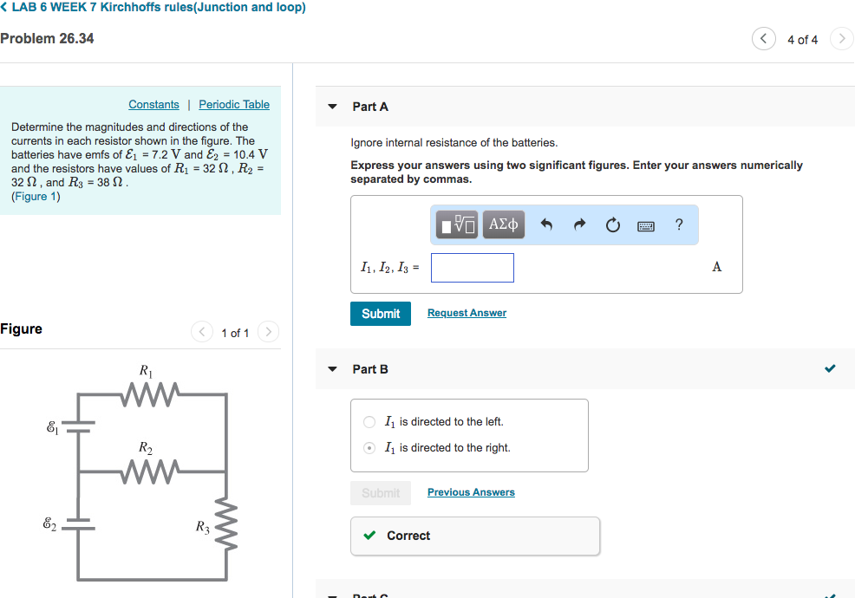The height and width of the screenshot is (598, 868).
Task: Open keyboard shortcuts icon
Action: pyautogui.click(x=645, y=225)
